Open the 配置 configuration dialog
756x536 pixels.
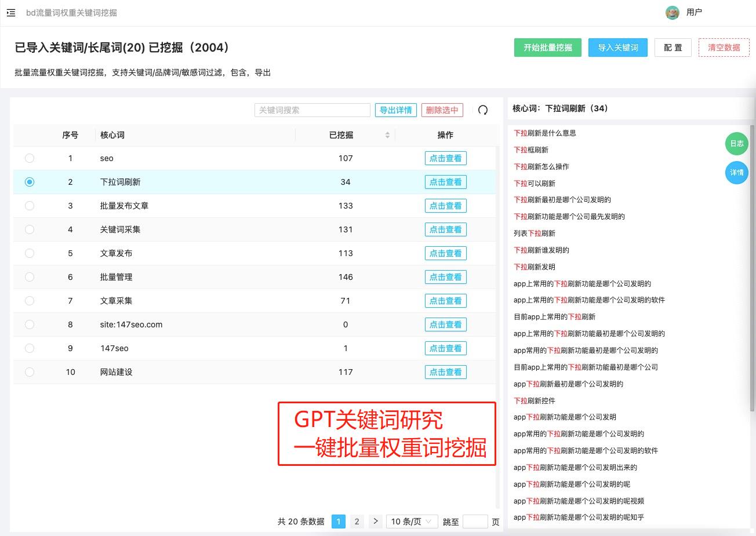(673, 48)
